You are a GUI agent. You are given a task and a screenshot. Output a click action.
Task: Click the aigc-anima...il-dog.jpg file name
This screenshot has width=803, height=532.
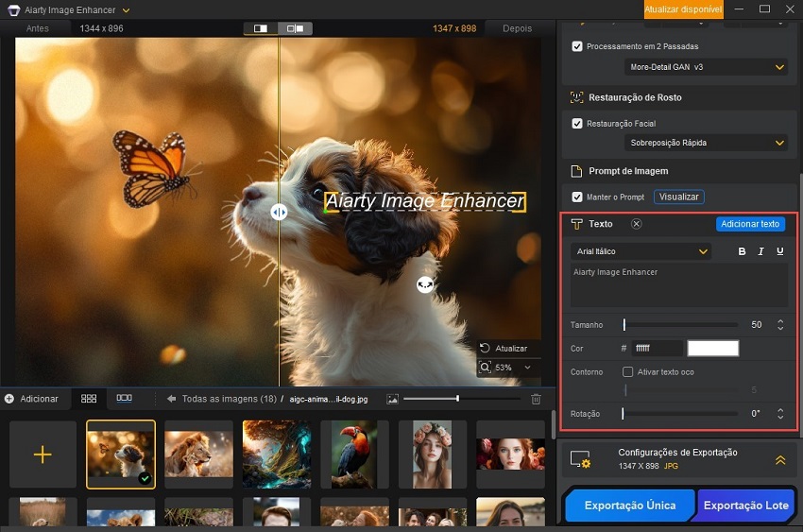pyautogui.click(x=329, y=399)
